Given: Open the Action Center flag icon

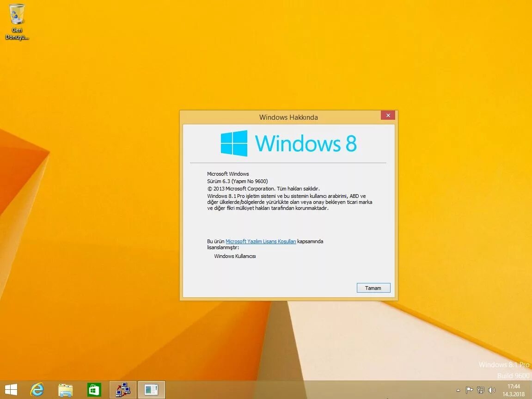Looking at the screenshot, I should (469, 390).
